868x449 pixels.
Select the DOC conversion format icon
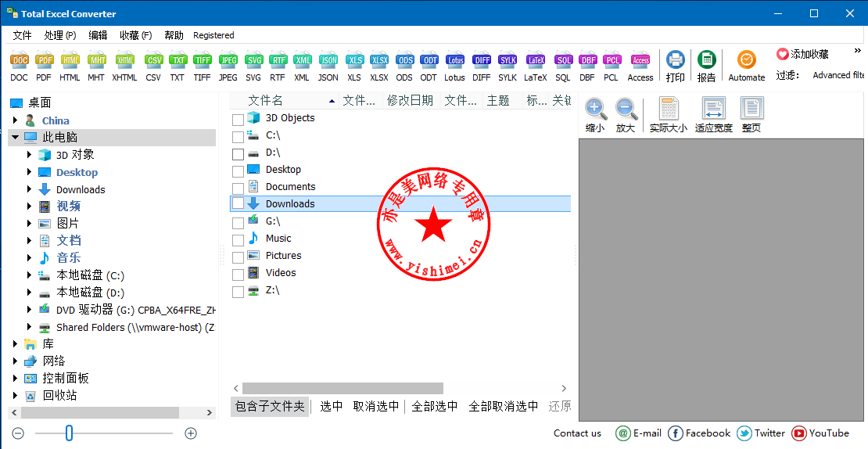19,66
